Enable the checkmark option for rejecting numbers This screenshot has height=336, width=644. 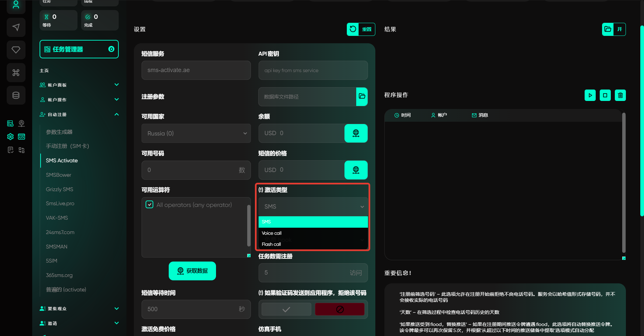click(x=286, y=309)
